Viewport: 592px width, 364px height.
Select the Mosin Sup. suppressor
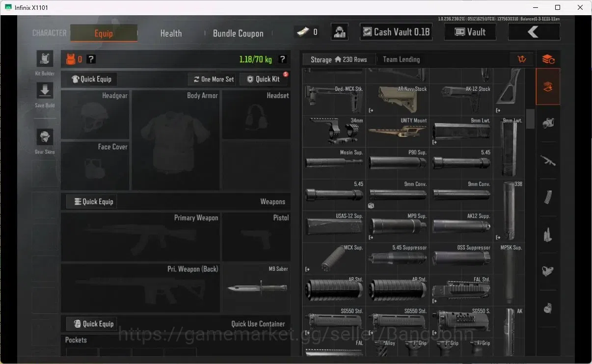pyautogui.click(x=334, y=163)
